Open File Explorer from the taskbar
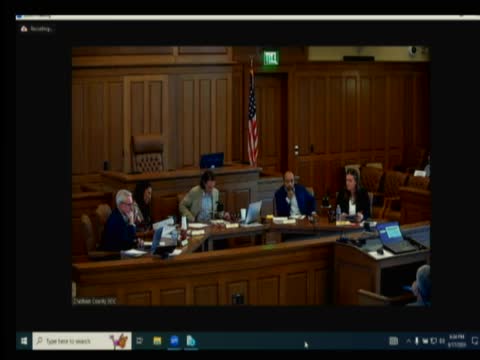 [157, 341]
